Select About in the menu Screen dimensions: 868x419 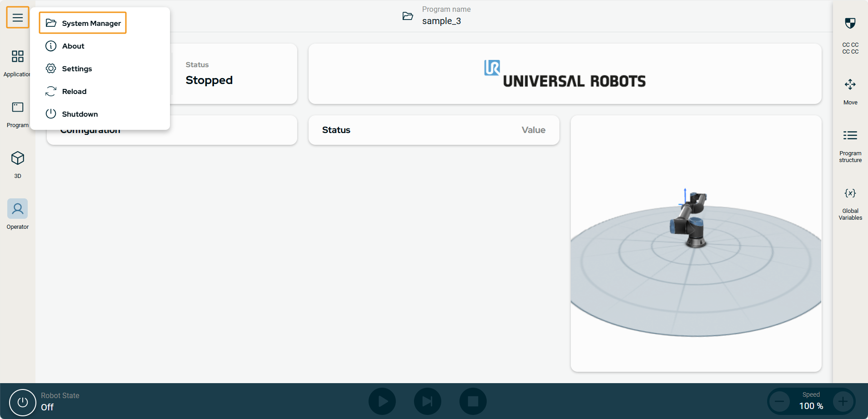pos(73,46)
